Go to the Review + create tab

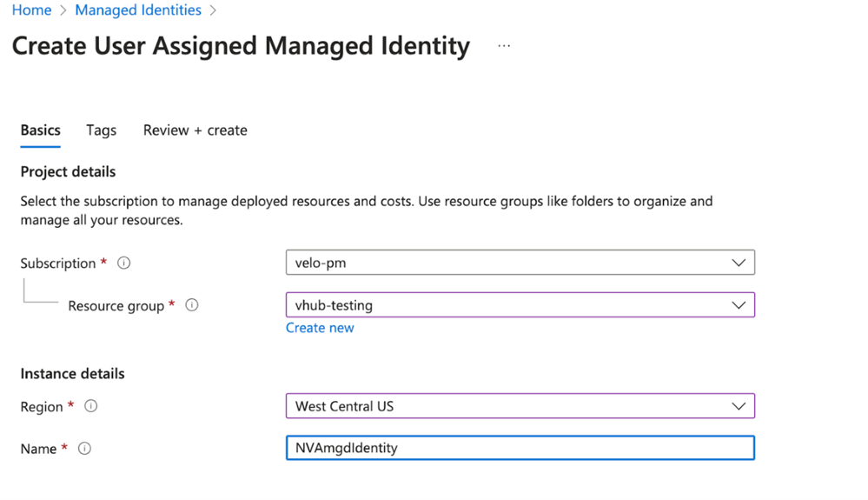(x=195, y=130)
